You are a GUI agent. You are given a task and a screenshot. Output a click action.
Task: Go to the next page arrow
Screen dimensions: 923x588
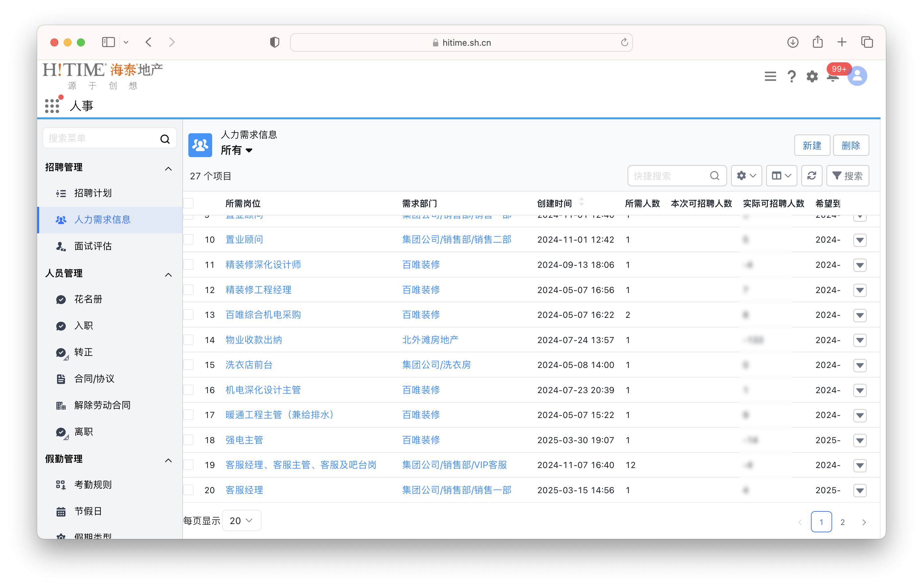coord(864,522)
